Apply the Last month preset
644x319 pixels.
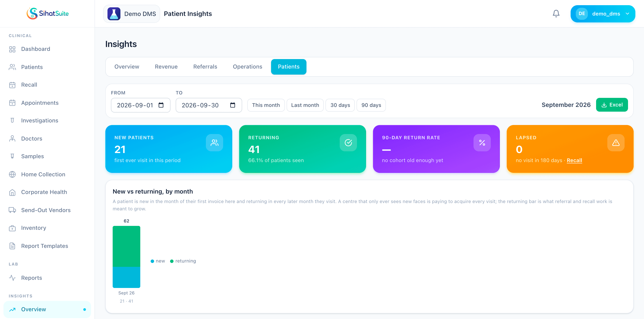click(x=305, y=105)
